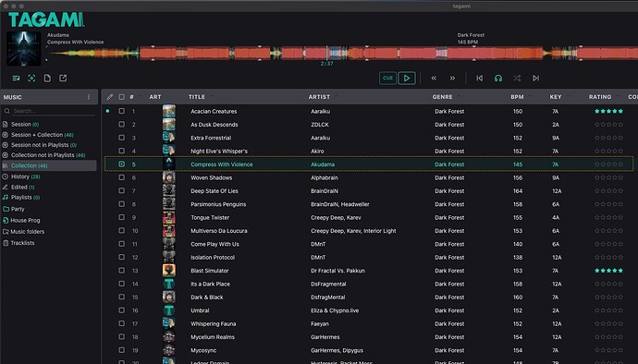Check the box for Deep State Of Lies

[121, 190]
